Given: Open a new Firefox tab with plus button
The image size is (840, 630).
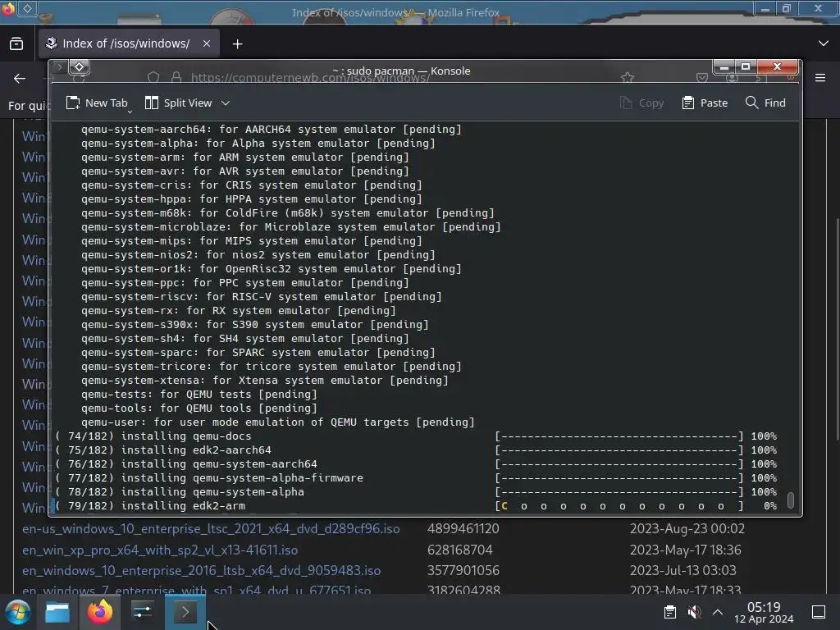Looking at the screenshot, I should (x=237, y=44).
